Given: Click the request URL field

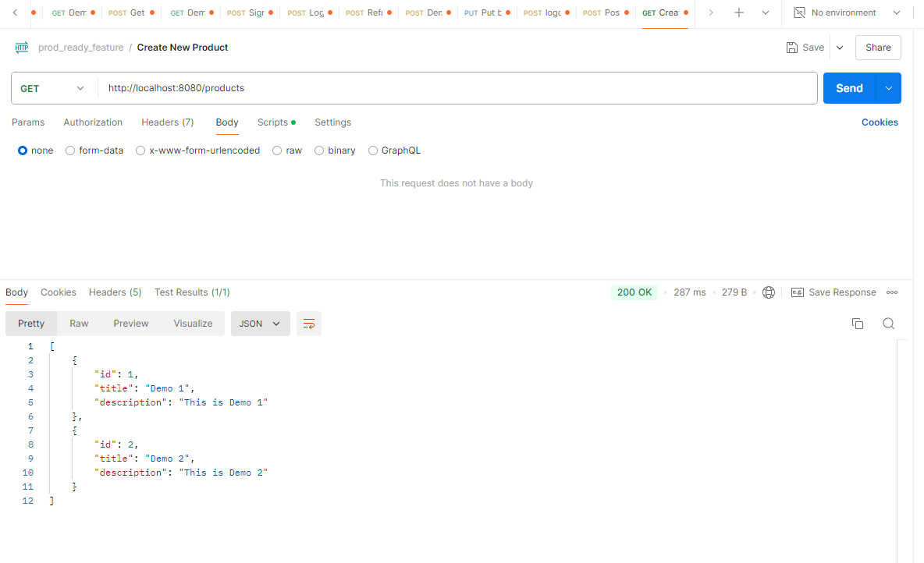Looking at the screenshot, I should point(457,88).
